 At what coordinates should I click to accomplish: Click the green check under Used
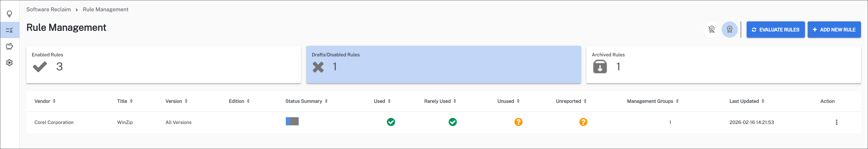click(391, 122)
